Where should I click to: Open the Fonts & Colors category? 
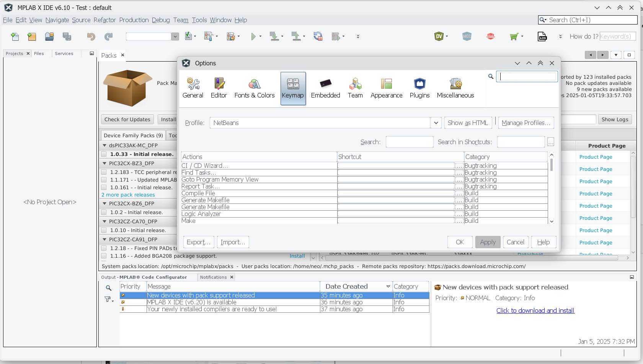point(255,88)
